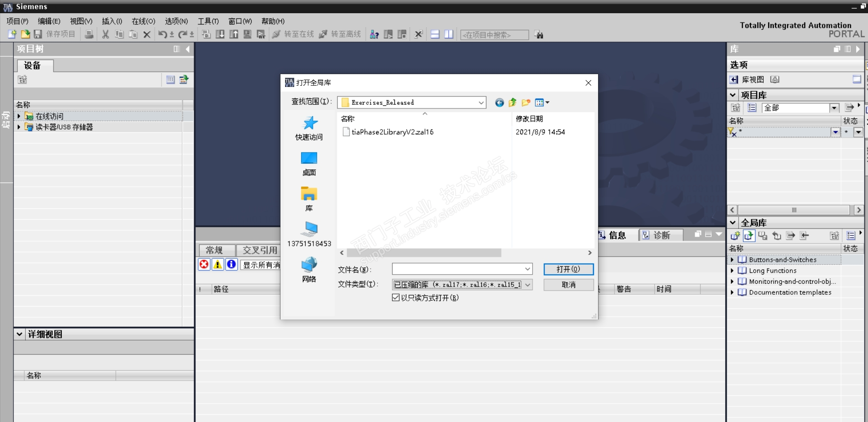Click the 保存项目 button
This screenshot has width=868, height=422.
coord(54,34)
